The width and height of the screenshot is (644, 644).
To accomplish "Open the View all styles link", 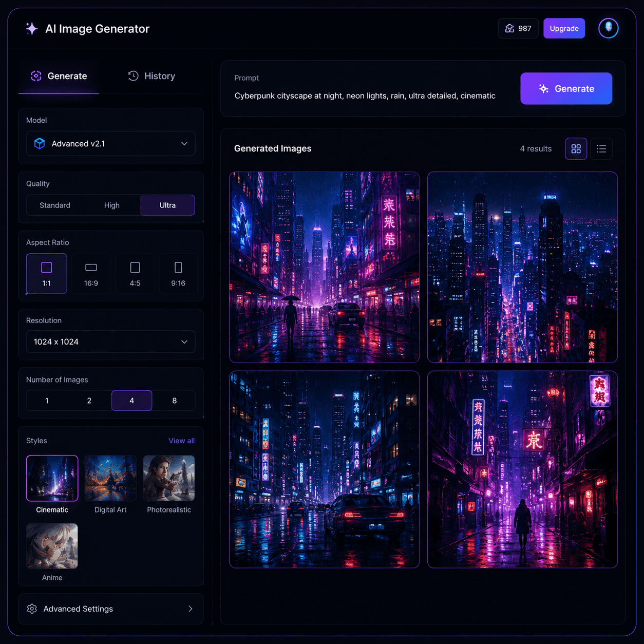I will tap(181, 441).
